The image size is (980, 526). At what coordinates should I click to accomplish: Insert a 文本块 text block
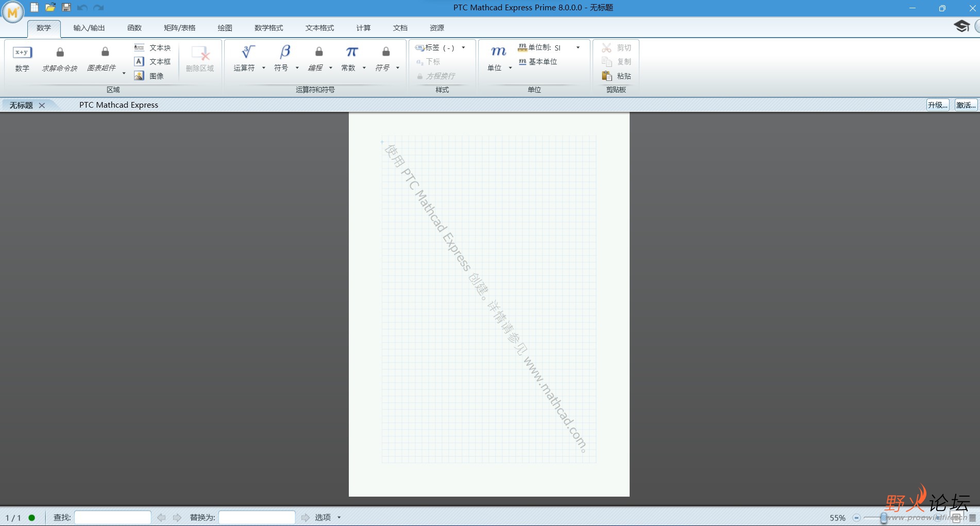click(153, 47)
